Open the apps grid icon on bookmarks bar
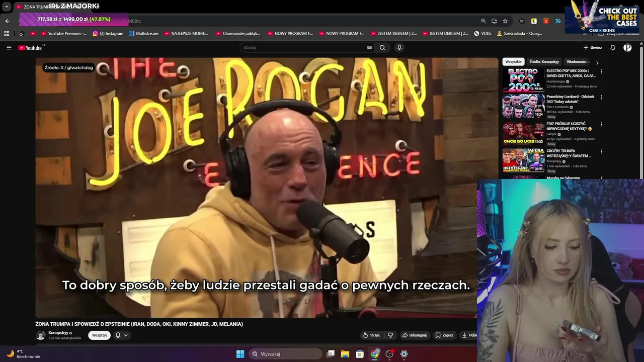Screen dimensions: 644x362 pyautogui.click(x=7, y=34)
